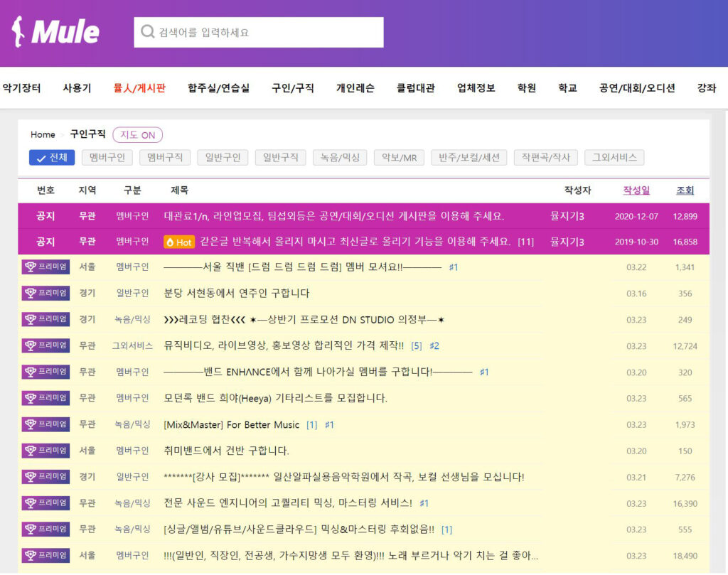Click the Mule logo

[x=55, y=31]
